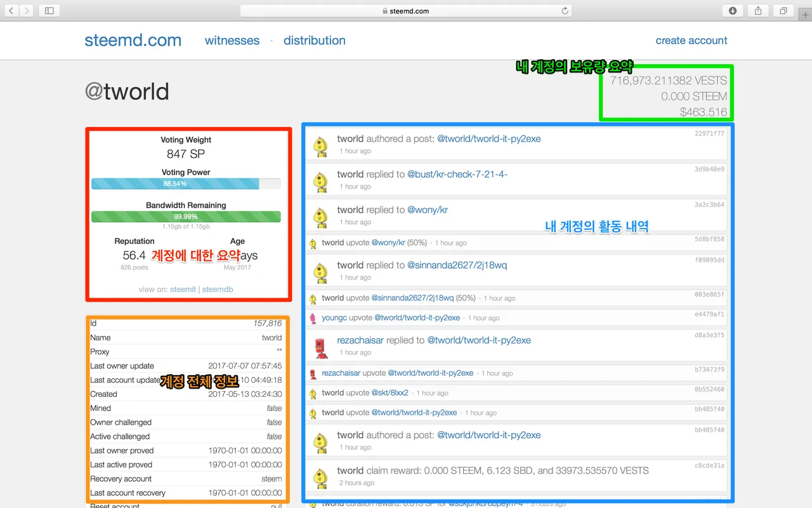812x508 pixels.
Task: Open the youngc user link
Action: (x=334, y=317)
